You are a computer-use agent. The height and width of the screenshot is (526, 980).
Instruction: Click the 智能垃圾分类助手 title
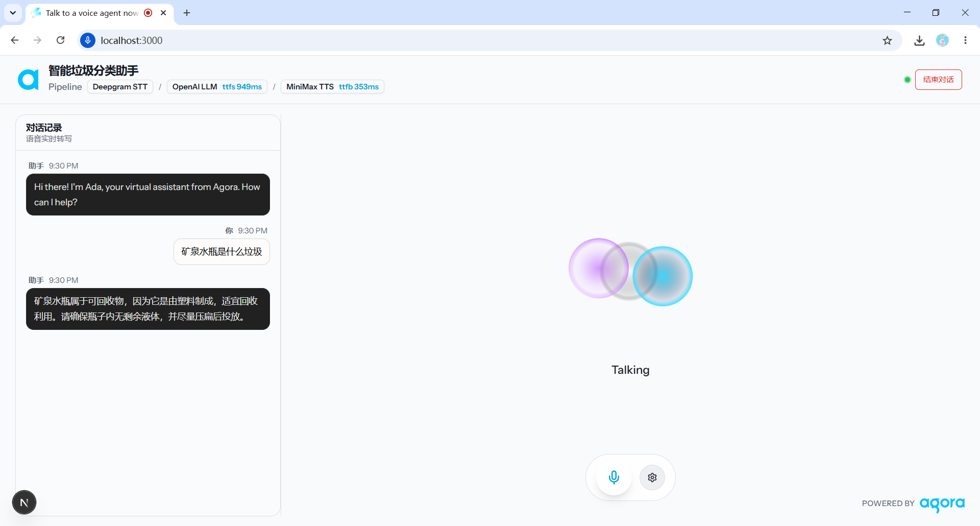click(93, 70)
